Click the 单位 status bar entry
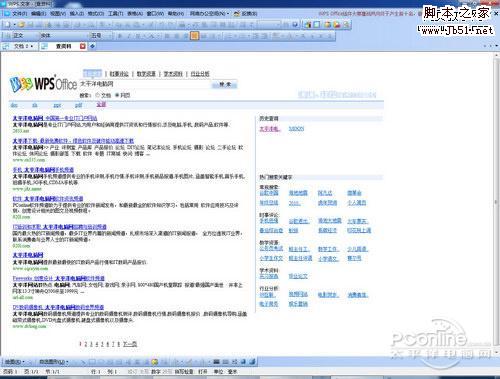The height and width of the screenshot is (379, 500). tap(218, 371)
